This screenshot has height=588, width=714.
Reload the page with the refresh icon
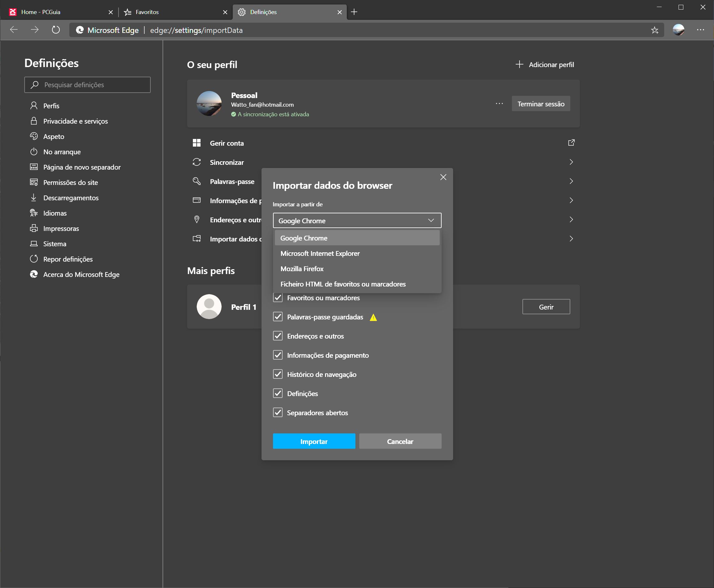[x=56, y=30]
